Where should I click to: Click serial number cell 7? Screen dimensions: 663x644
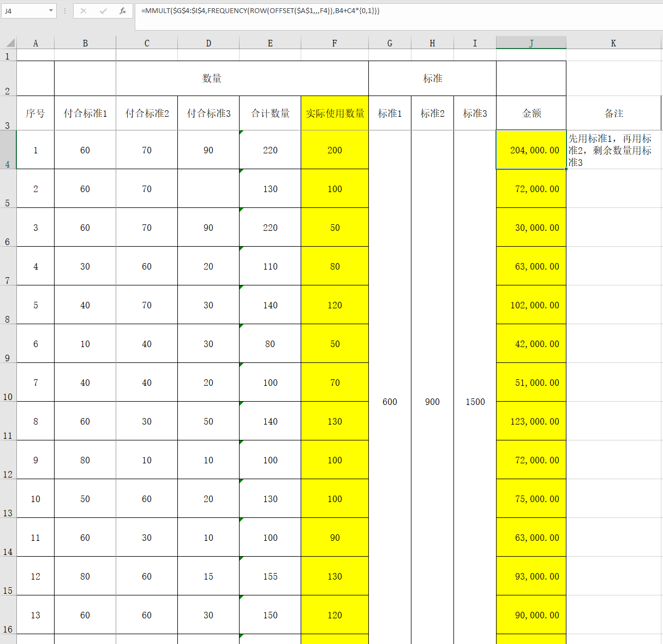tap(35, 382)
